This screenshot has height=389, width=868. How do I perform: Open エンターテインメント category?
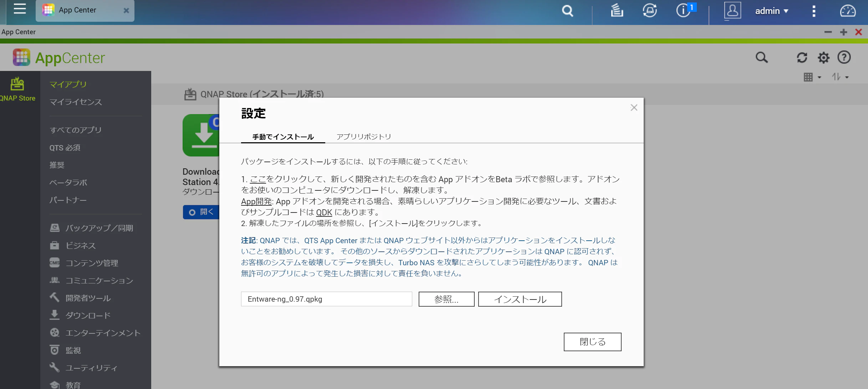[95, 333]
